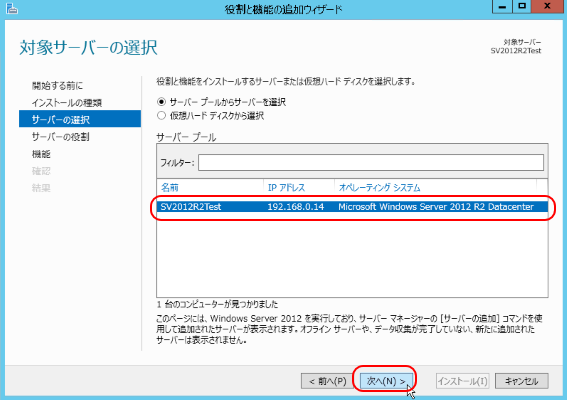Click the 次へ(N) button
Image resolution: width=567 pixels, height=400 pixels.
click(x=386, y=381)
